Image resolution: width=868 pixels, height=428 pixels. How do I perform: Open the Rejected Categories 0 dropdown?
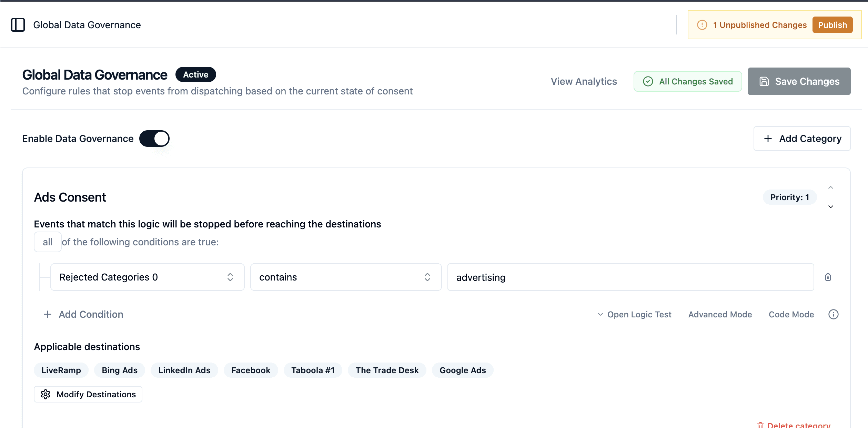click(147, 277)
